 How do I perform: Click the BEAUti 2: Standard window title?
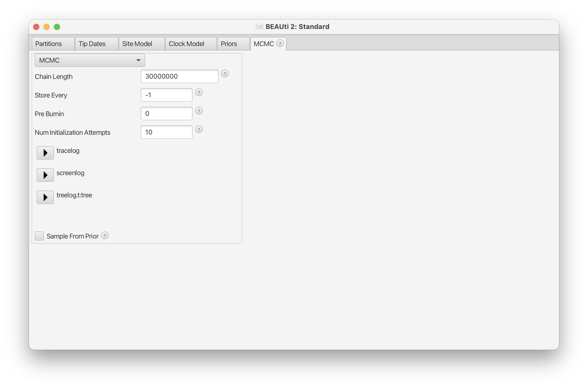coord(297,27)
